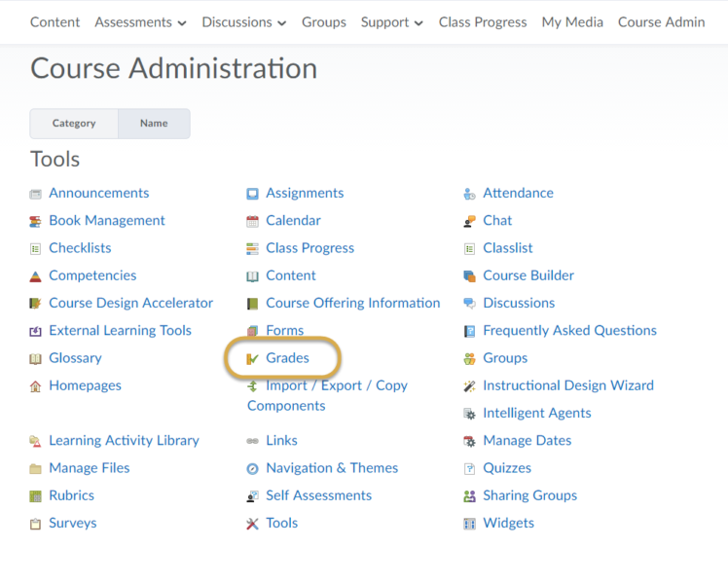The height and width of the screenshot is (584, 728).
Task: Click the Manage Files folder icon
Action: point(35,469)
